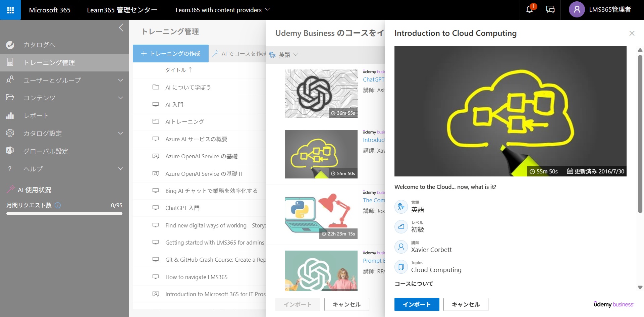Open AI 使用状況 section
The width and height of the screenshot is (644, 317).
(34, 190)
